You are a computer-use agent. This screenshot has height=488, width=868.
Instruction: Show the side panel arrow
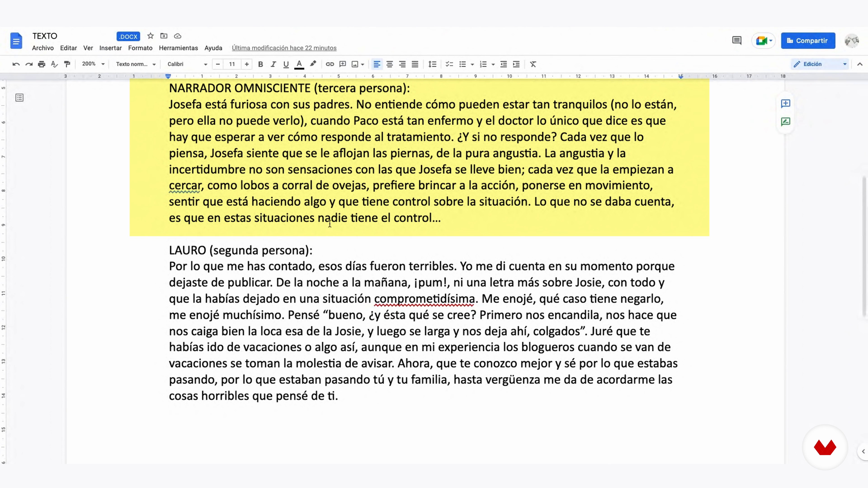(863, 451)
